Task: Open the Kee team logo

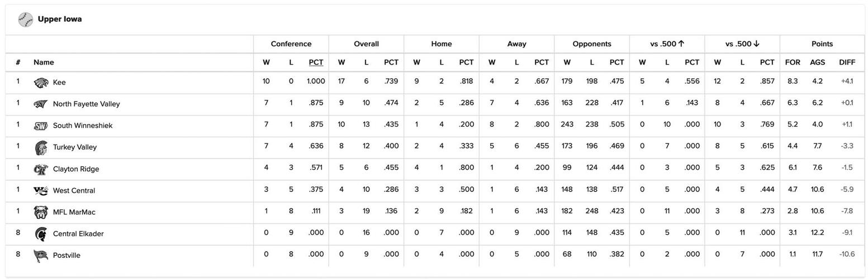Action: click(x=41, y=83)
